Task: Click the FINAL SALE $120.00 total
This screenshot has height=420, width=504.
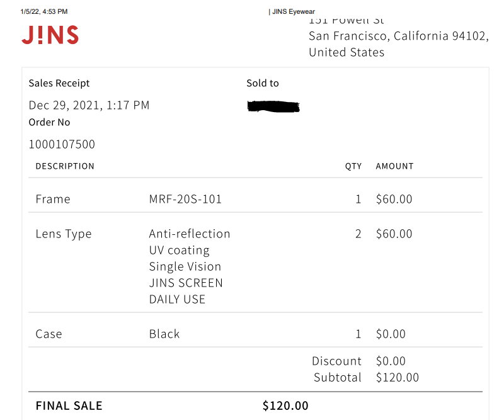Action: [x=285, y=406]
